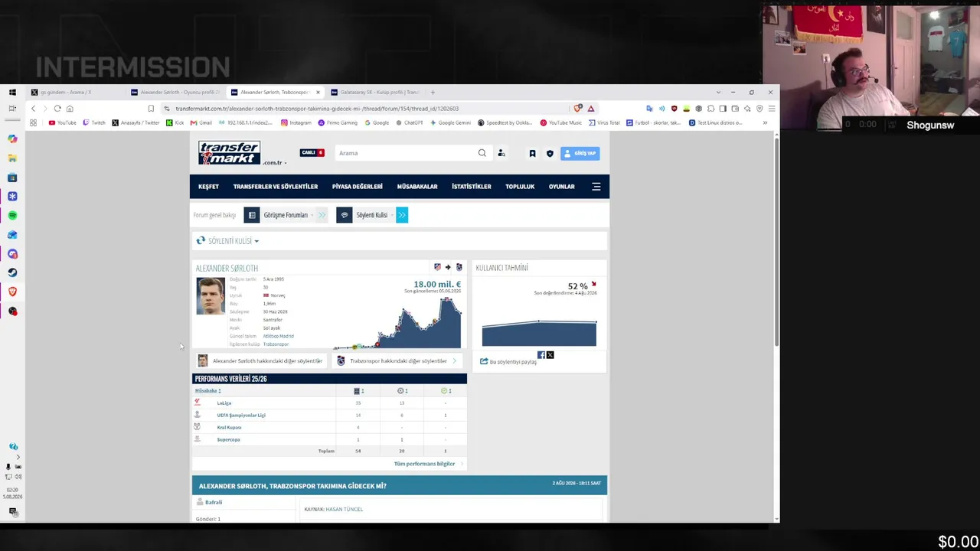Click the address bar URL
The height and width of the screenshot is (551, 980).
(317, 109)
